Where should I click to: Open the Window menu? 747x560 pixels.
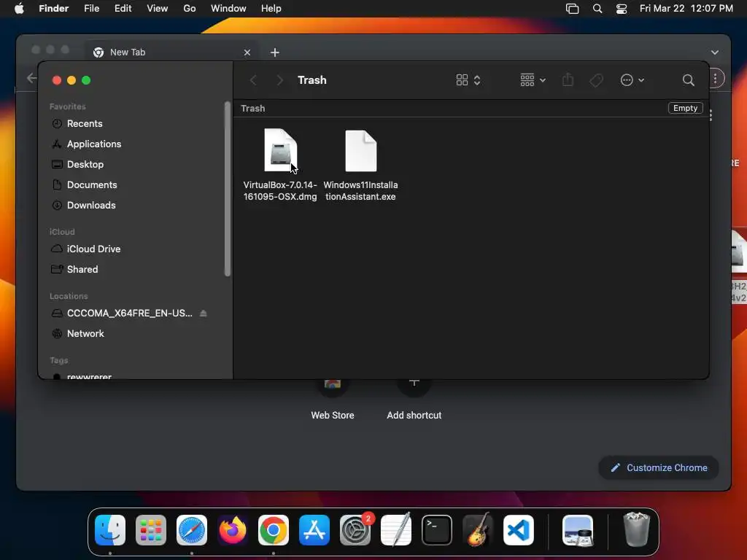pyautogui.click(x=228, y=9)
